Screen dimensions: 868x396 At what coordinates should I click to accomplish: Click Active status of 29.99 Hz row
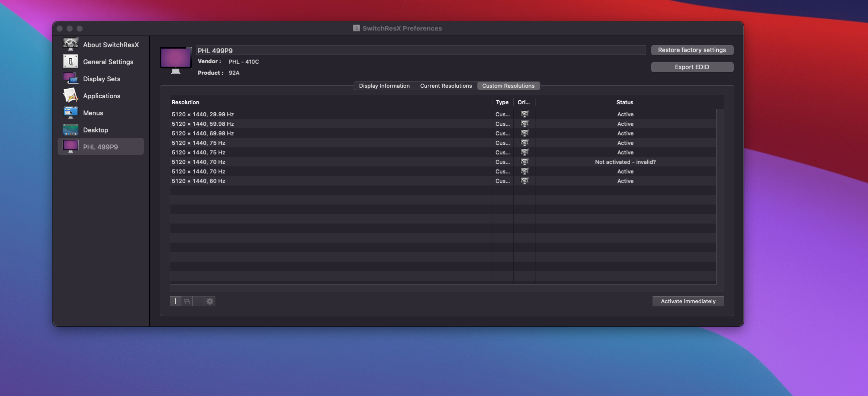click(x=625, y=114)
